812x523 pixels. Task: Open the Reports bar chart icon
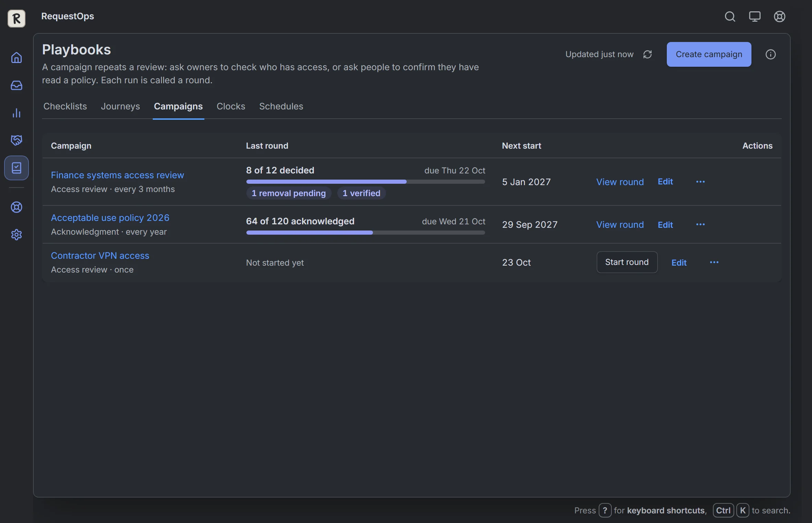click(x=17, y=113)
